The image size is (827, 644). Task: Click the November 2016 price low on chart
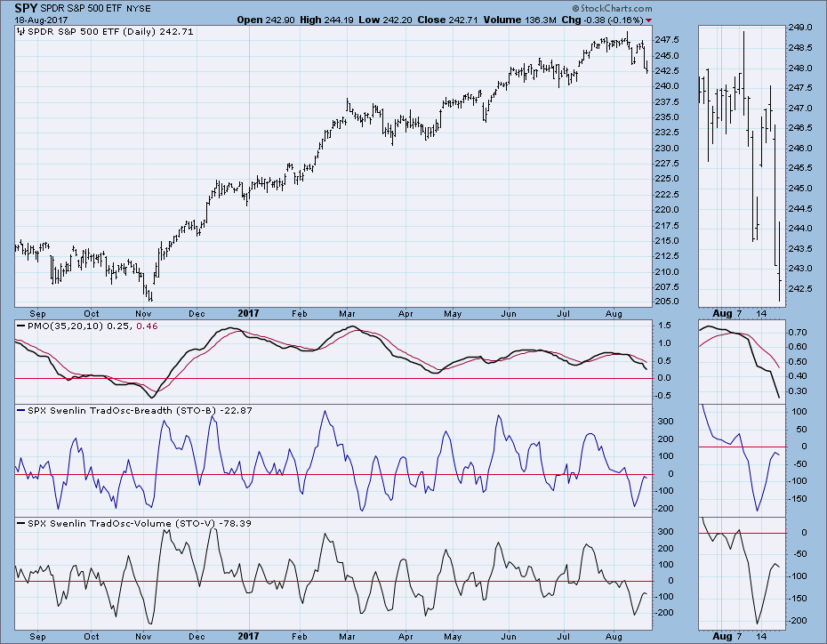pyautogui.click(x=151, y=299)
